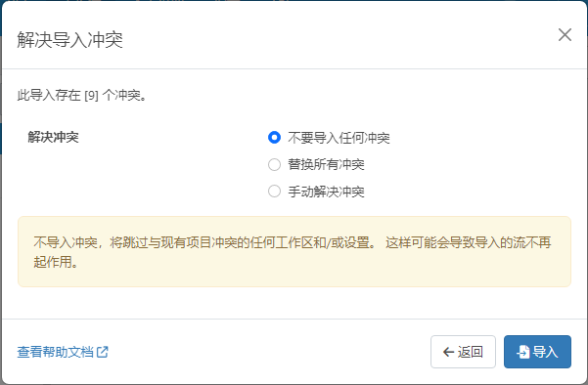Screen dimensions: 588x385
Task: Close the 解决导入冲突 dialog with X
Action: [x=565, y=35]
